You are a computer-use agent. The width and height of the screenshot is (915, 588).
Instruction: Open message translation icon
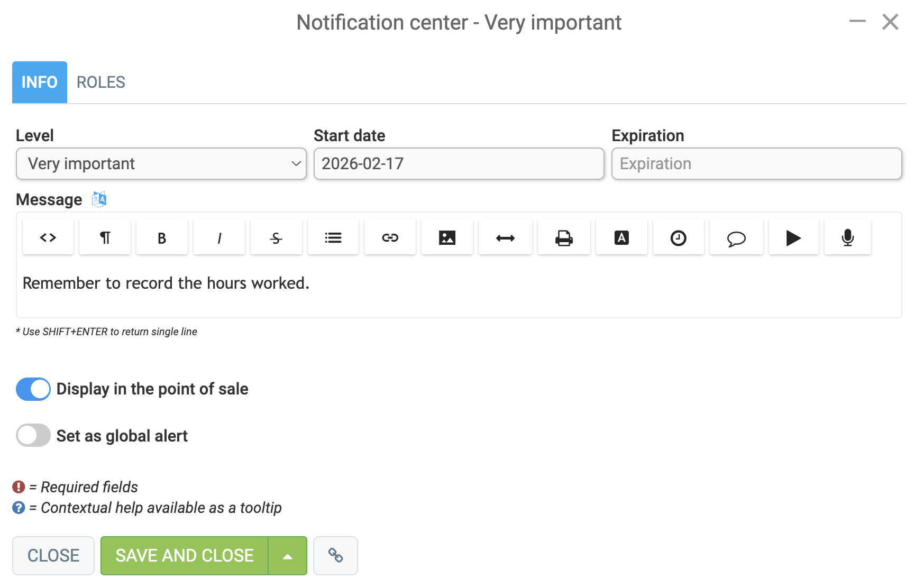click(x=99, y=199)
